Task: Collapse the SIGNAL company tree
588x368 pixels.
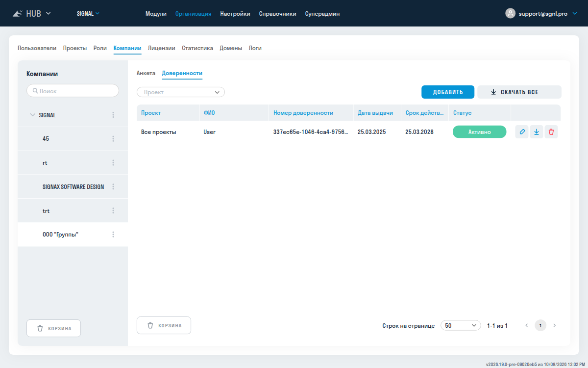Action: click(x=33, y=115)
